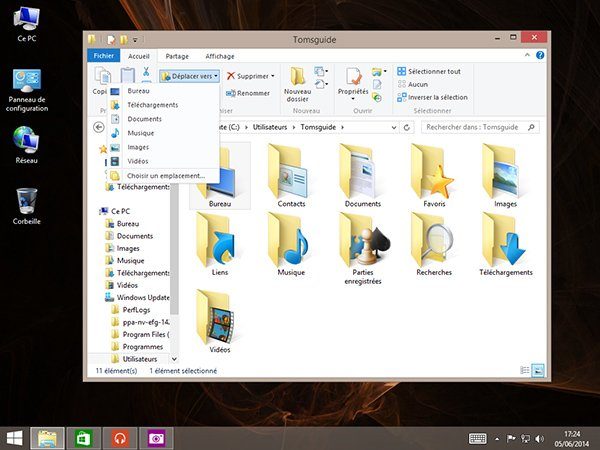Open Windows Store from taskbar
The height and width of the screenshot is (450, 600).
84,438
